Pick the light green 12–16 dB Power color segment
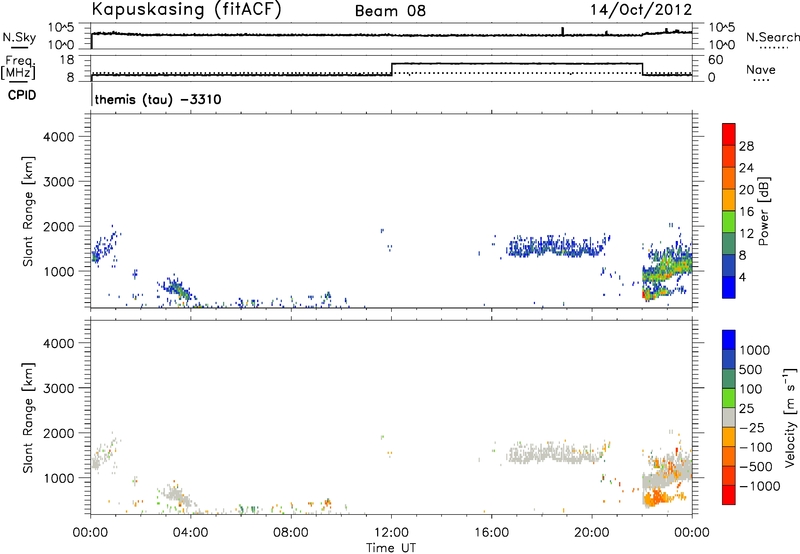 click(729, 222)
